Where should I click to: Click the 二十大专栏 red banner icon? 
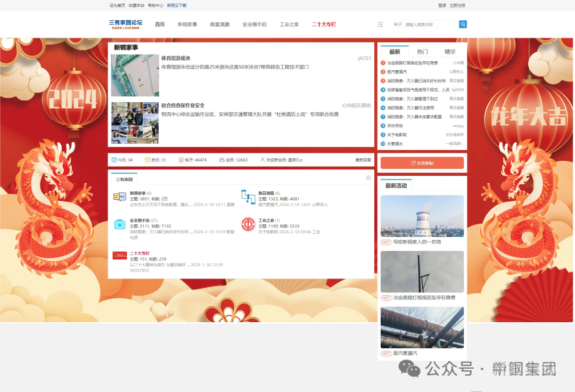pyautogui.click(x=120, y=256)
